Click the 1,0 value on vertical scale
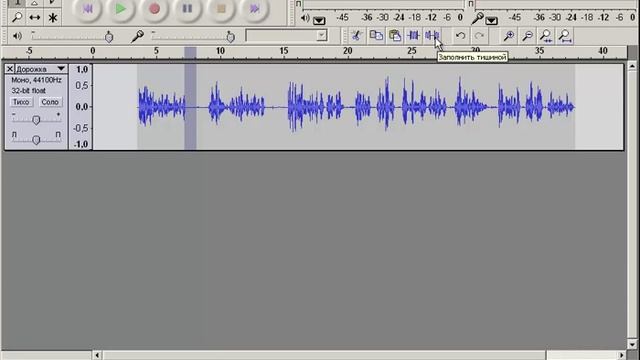The image size is (640, 360). click(x=82, y=69)
